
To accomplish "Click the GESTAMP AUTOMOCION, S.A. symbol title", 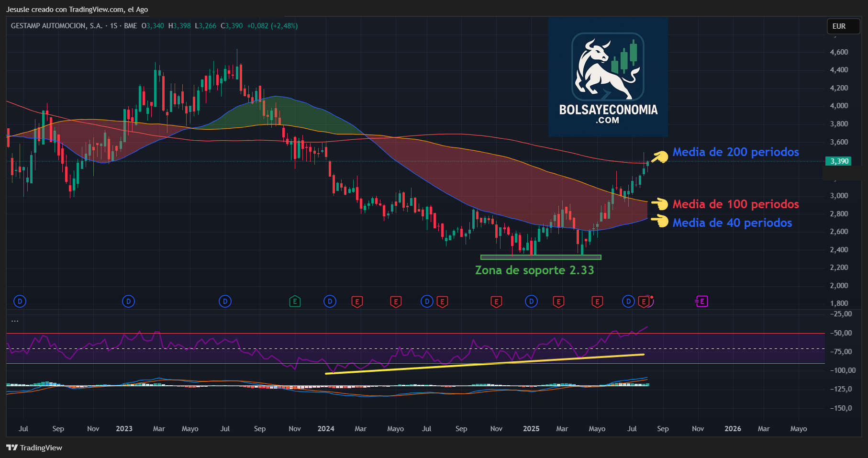I will click(x=56, y=26).
